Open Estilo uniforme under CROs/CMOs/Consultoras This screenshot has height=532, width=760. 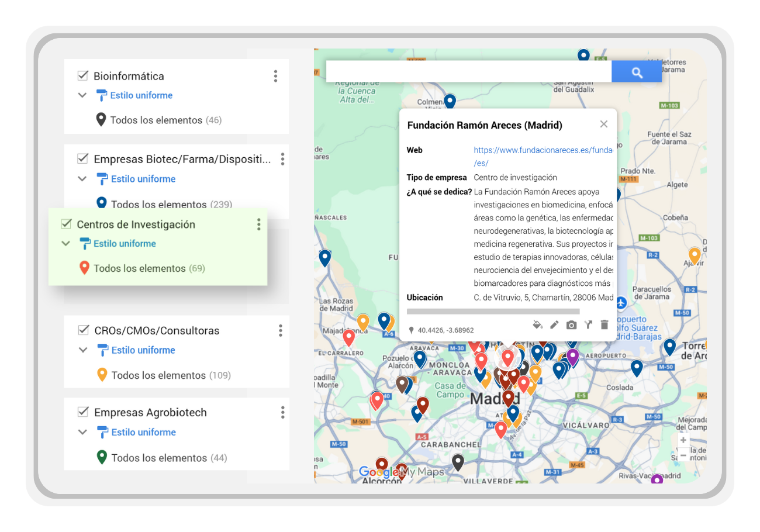point(143,350)
